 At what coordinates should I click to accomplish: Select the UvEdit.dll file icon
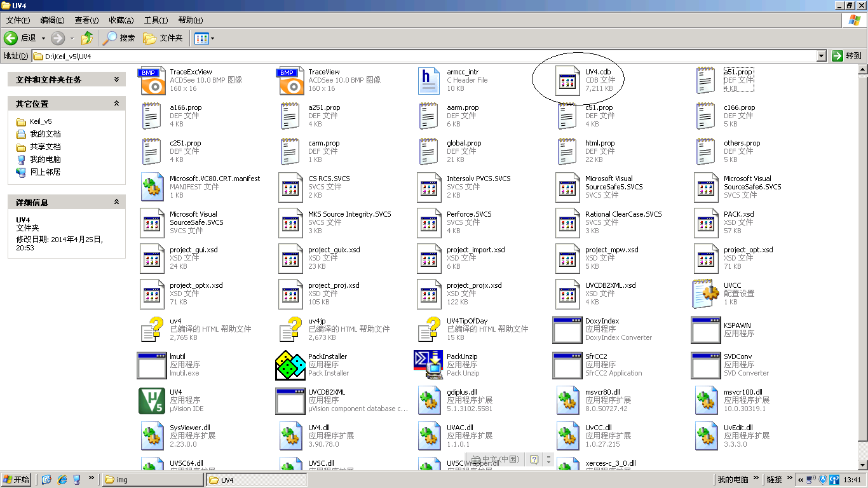pyautogui.click(x=706, y=436)
